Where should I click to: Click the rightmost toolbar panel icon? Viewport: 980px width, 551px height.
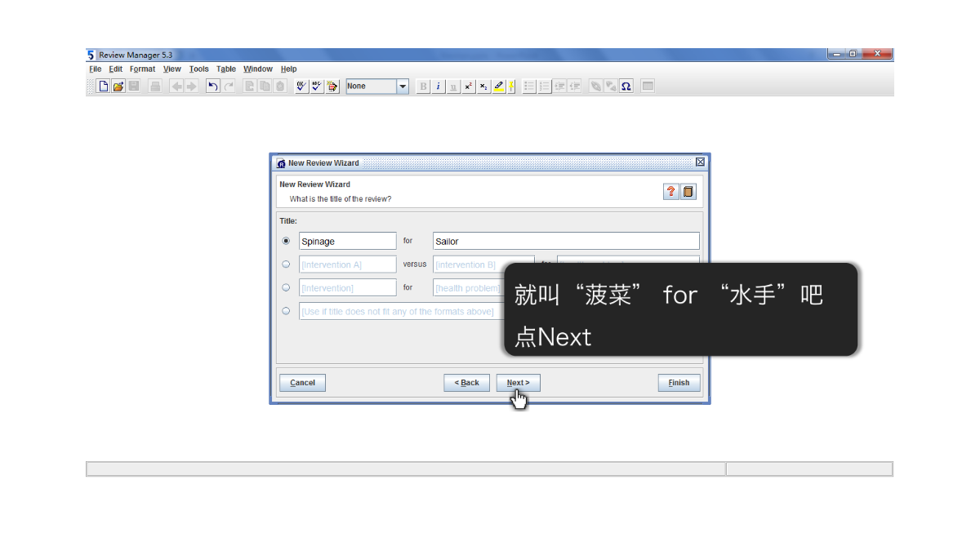(648, 86)
